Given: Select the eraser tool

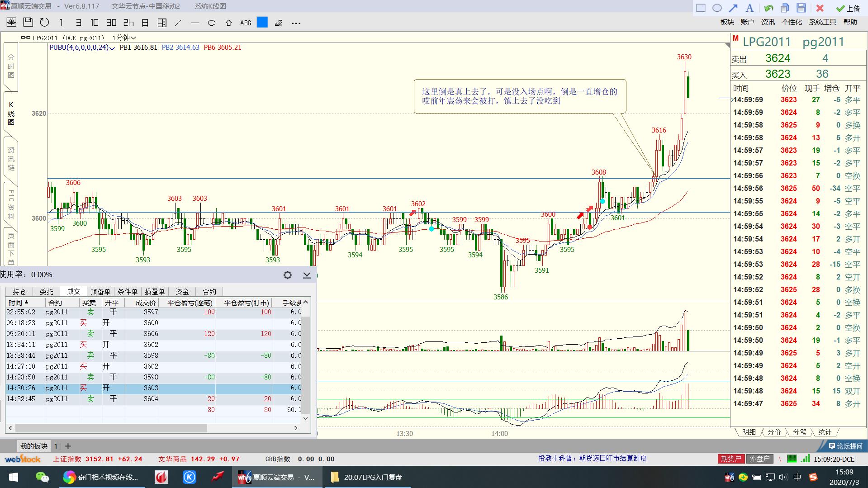Looking at the screenshot, I should pos(279,23).
